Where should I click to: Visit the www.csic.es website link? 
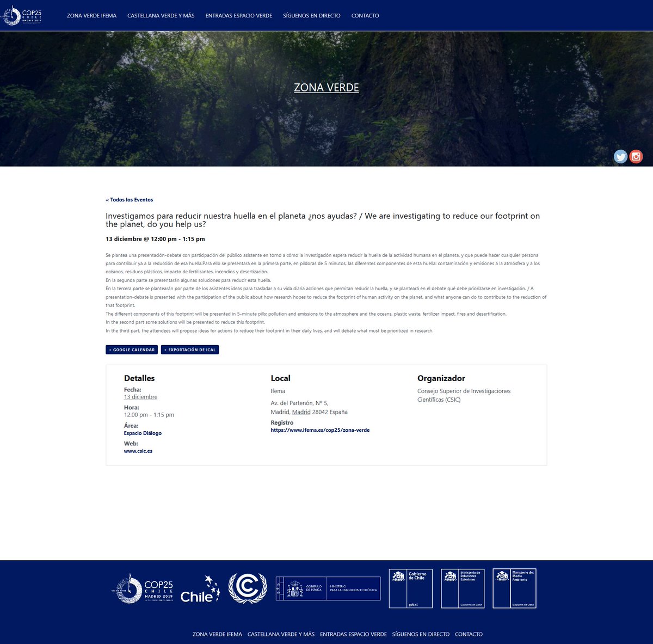point(138,451)
